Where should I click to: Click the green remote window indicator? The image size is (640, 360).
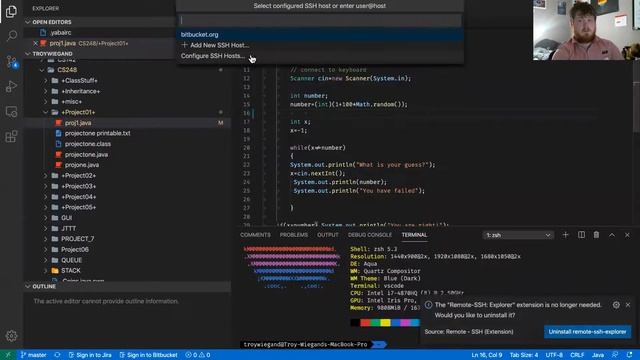tap(8, 355)
